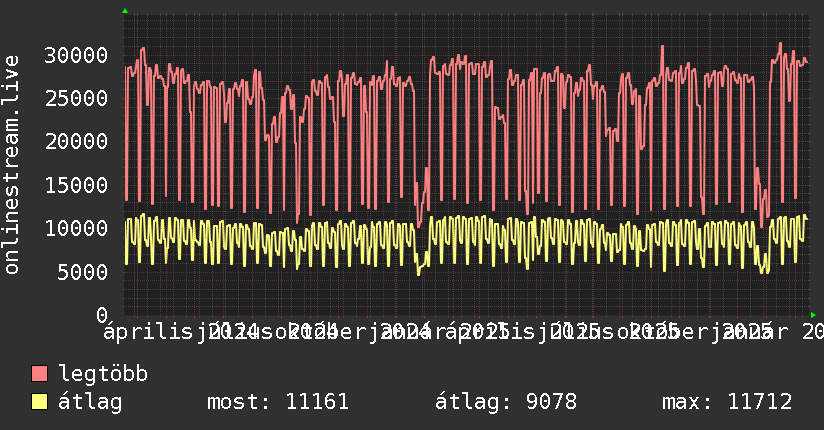The width and height of the screenshot is (824, 430).
Task: Click the most: 11161 value
Action: click(x=278, y=402)
